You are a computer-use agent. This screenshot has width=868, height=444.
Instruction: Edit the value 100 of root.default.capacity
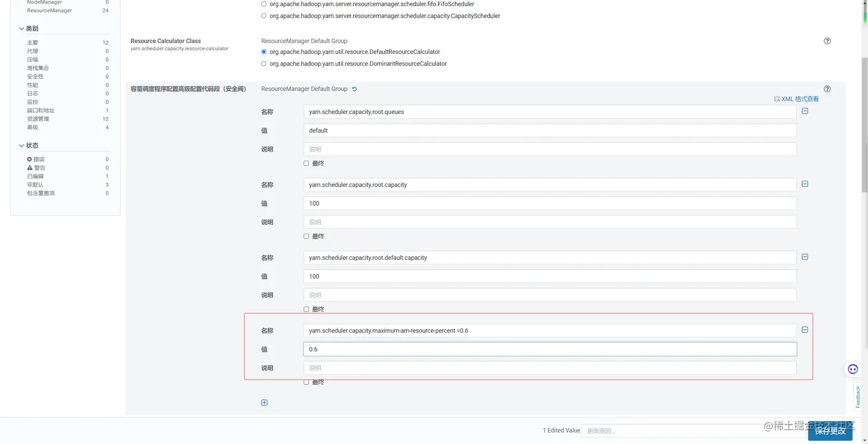[550, 276]
